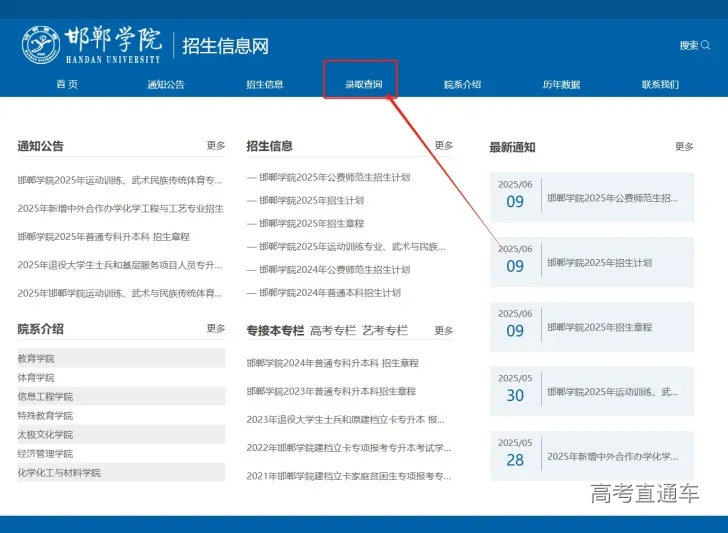Open 邯郸学院2025年招生计划 in 招生信息 list

[312, 201]
